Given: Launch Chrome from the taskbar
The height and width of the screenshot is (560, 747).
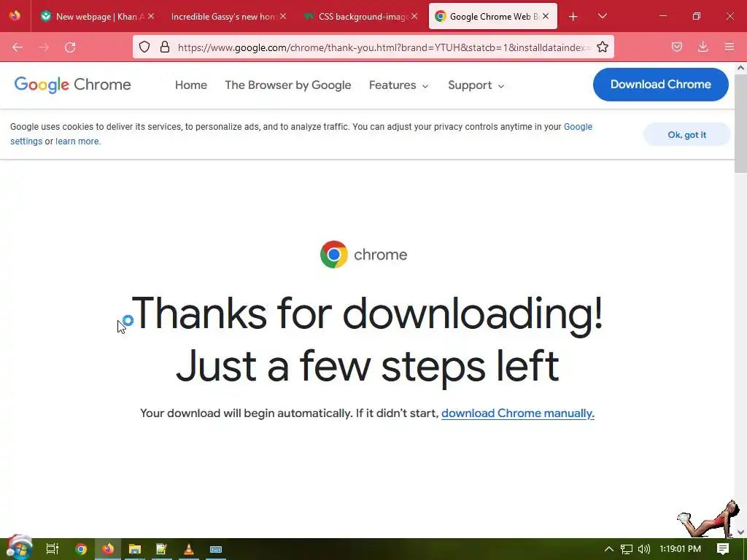Looking at the screenshot, I should 81,549.
